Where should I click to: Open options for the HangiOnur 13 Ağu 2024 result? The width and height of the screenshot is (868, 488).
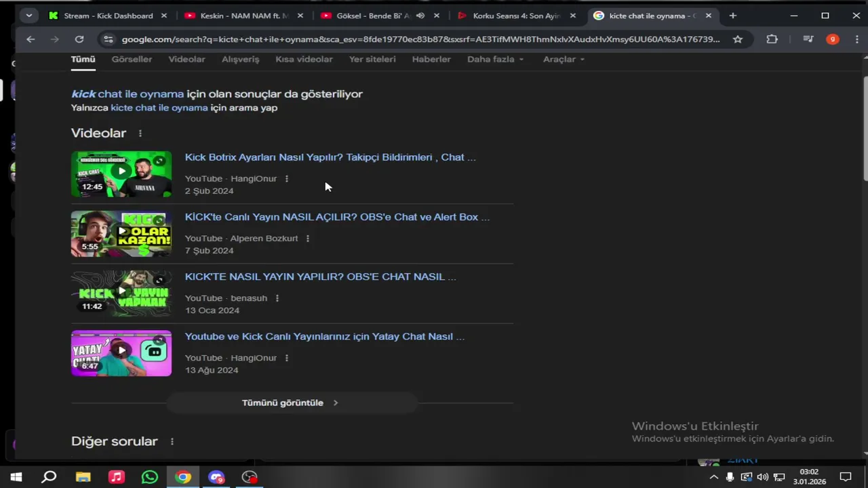tap(287, 358)
